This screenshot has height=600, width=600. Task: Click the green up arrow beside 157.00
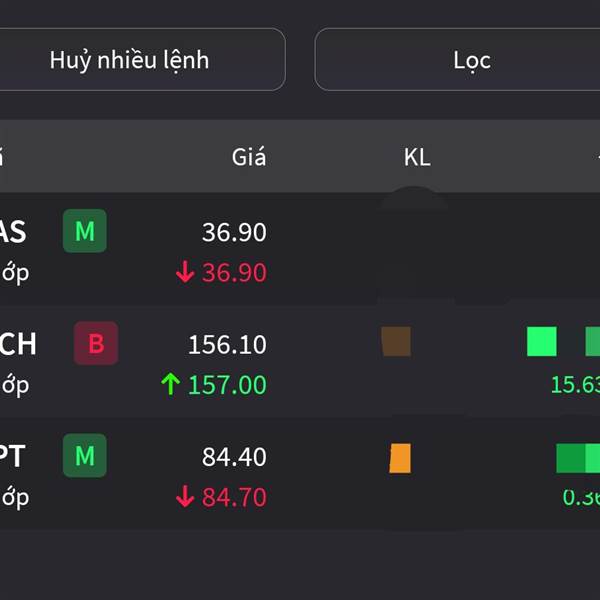(x=170, y=385)
